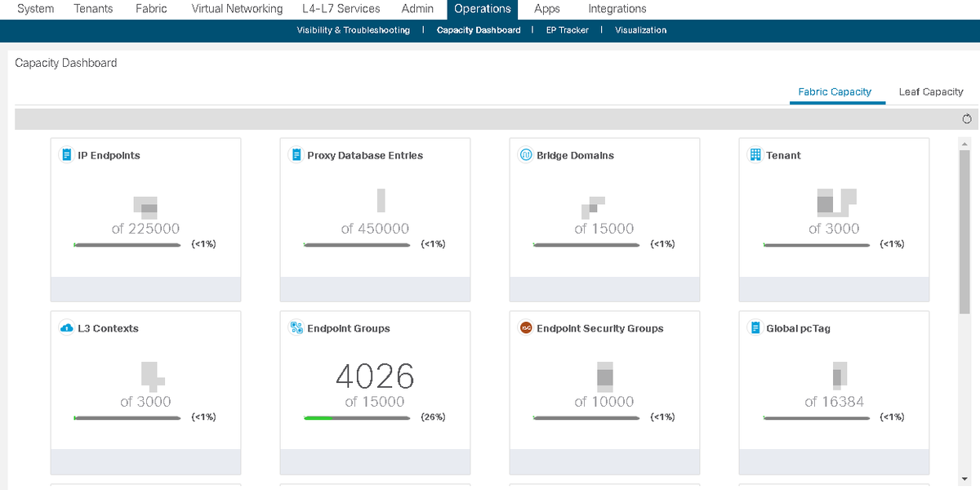The image size is (980, 490).
Task: Open the L4-L7 Services menu
Action: tap(342, 9)
